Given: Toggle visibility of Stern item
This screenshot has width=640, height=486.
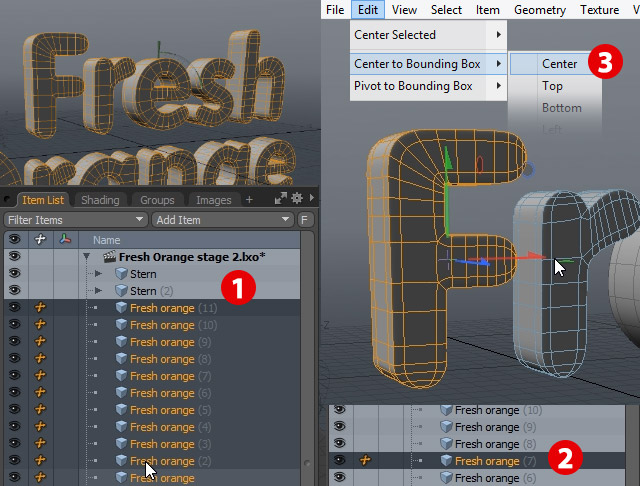Looking at the screenshot, I should coord(15,273).
